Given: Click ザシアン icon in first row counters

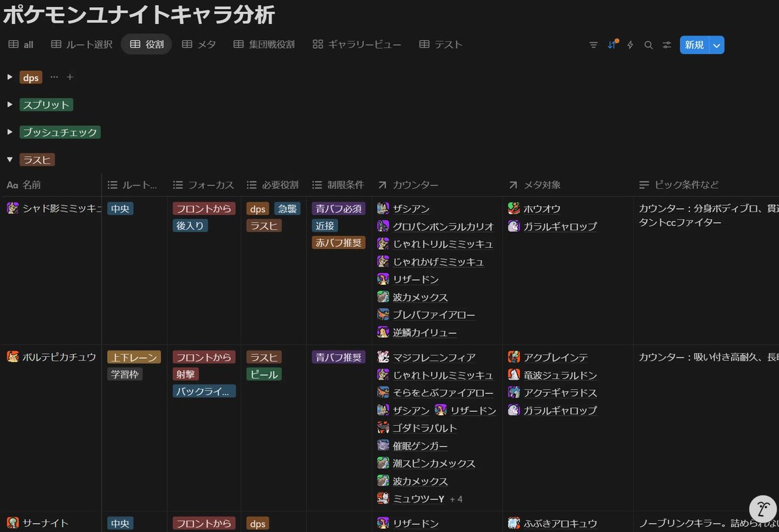Looking at the screenshot, I should (x=383, y=209).
